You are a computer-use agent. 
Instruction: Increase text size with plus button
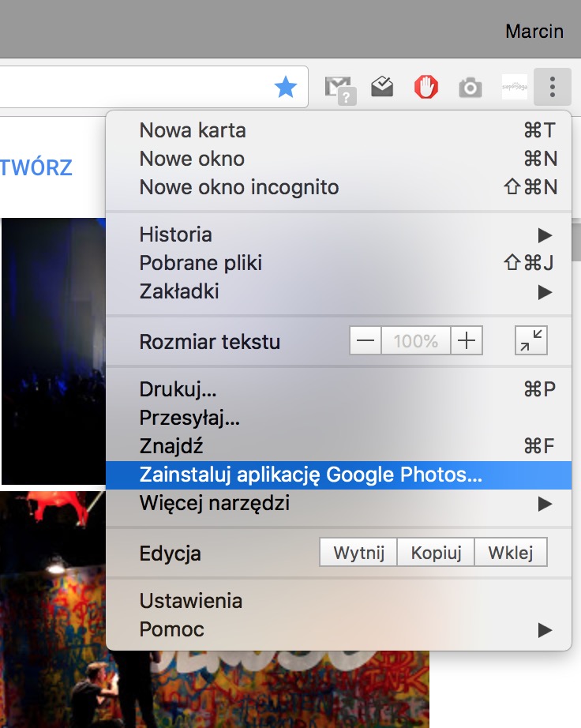coord(467,341)
